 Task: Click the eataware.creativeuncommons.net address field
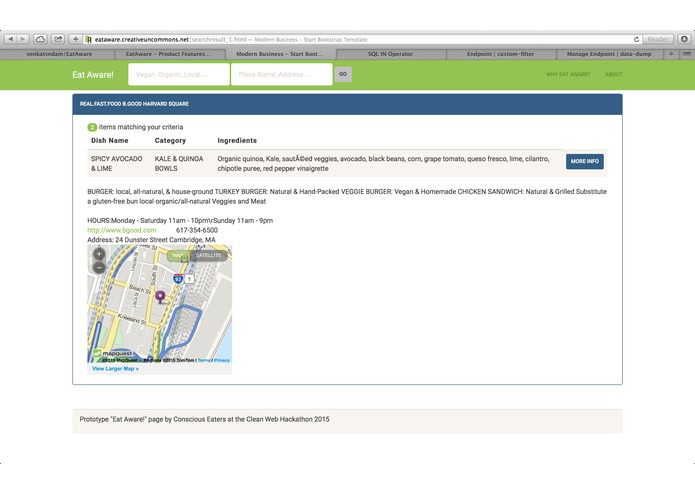pos(359,39)
